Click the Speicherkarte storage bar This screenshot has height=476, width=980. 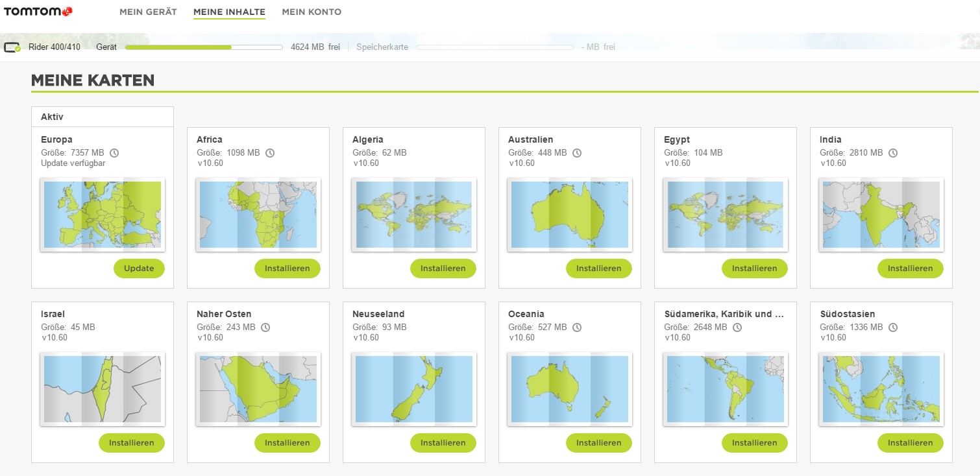[495, 47]
